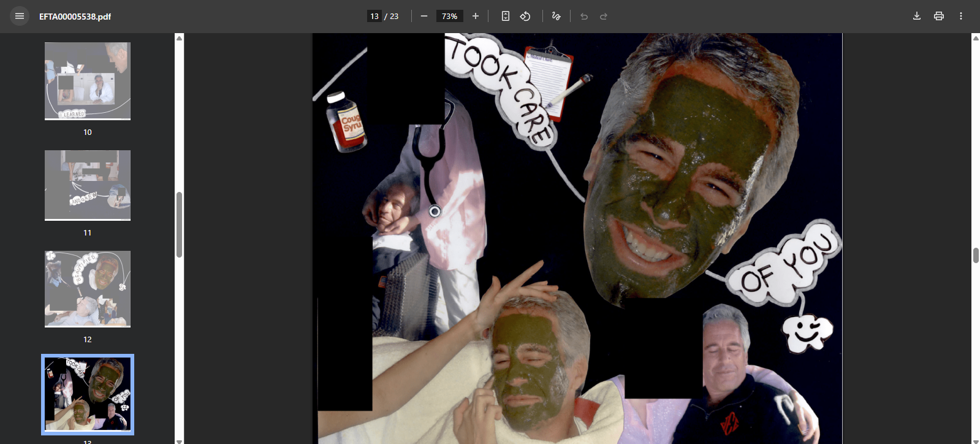Open page 10 thumbnail
The height and width of the screenshot is (444, 980).
tap(88, 81)
